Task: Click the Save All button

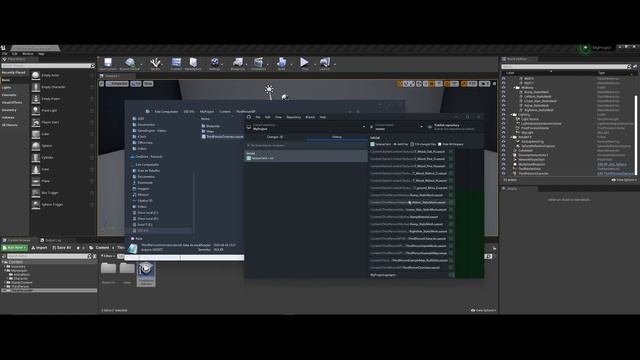Action: [x=62, y=248]
